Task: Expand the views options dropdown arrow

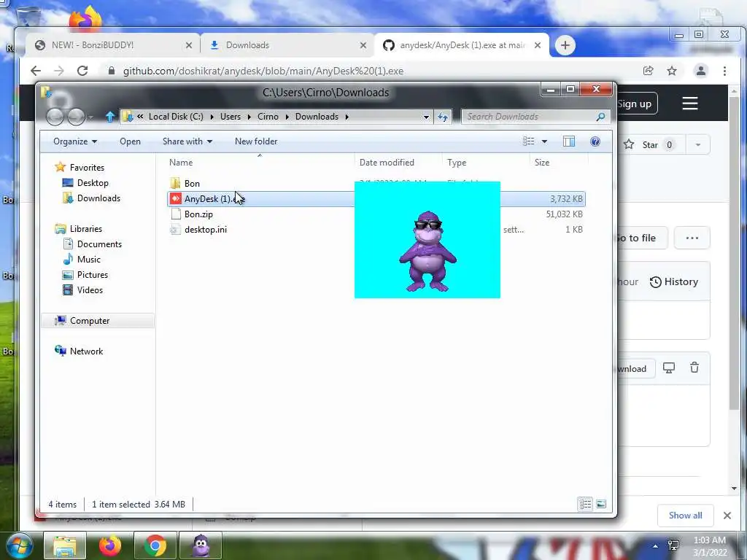Action: (x=544, y=141)
